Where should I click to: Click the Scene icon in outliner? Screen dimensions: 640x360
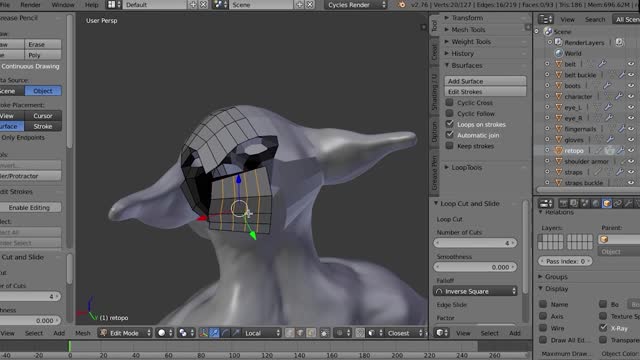[548, 31]
